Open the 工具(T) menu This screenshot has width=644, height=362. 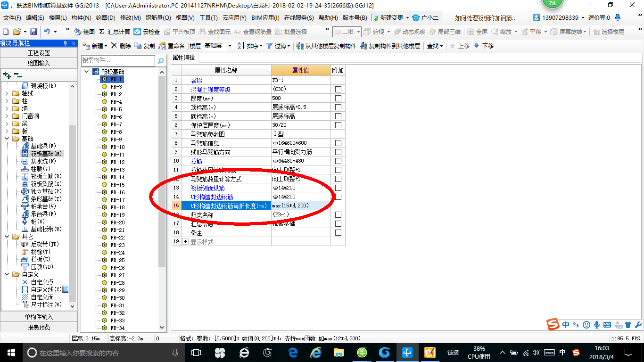pyautogui.click(x=208, y=17)
